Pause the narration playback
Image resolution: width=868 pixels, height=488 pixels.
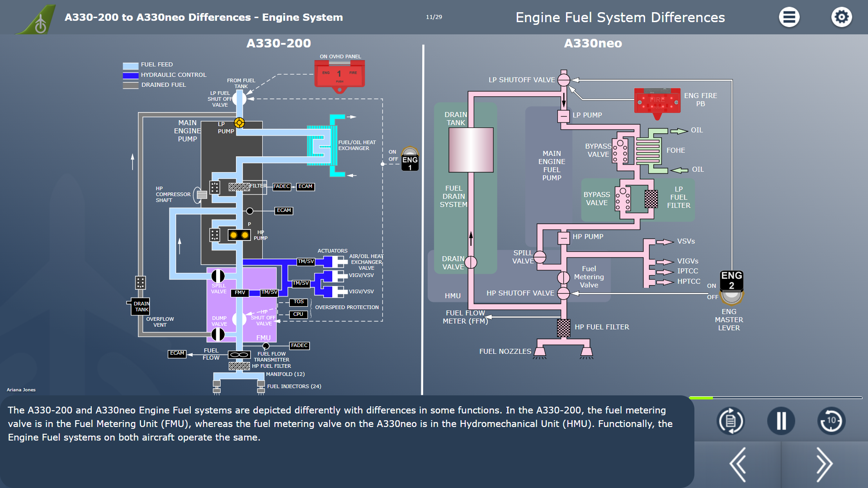click(x=781, y=421)
